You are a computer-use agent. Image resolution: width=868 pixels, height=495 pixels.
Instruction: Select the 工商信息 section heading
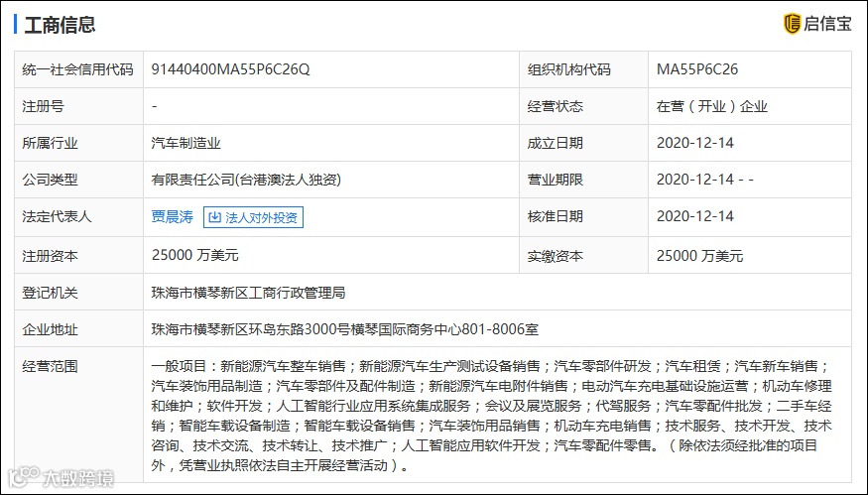point(60,25)
